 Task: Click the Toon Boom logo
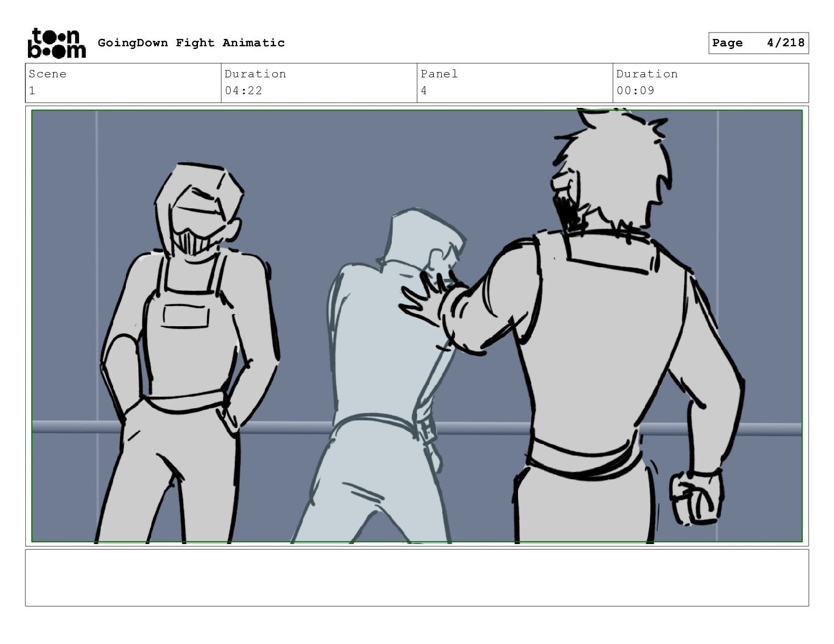click(56, 43)
